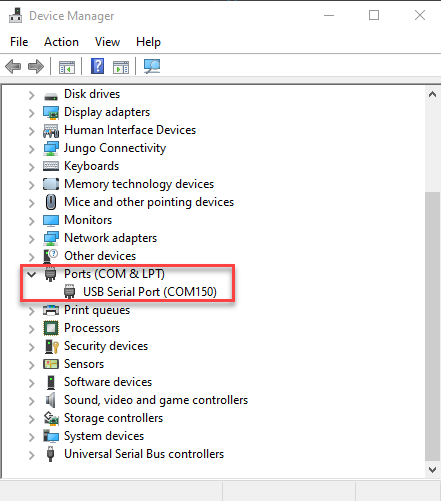Open the Help question-mark toolbar icon

(97, 66)
